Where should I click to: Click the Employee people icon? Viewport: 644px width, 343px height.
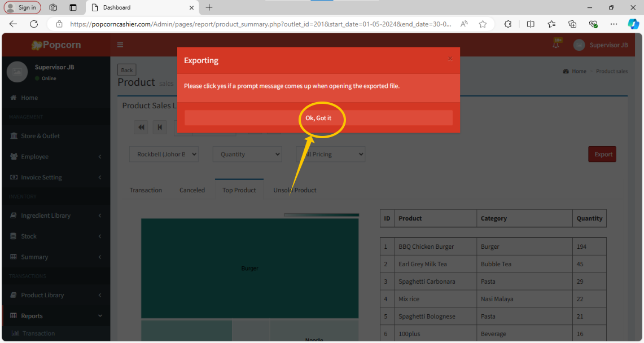14,157
